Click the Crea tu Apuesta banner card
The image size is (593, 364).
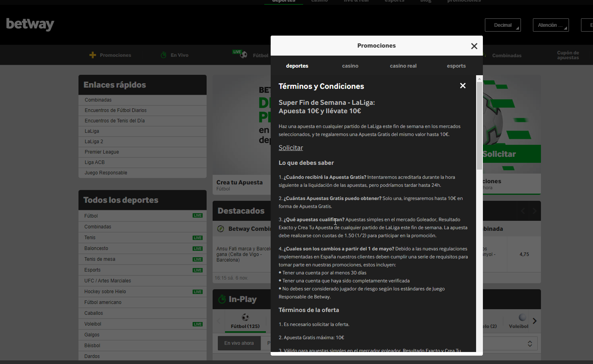tap(242, 135)
